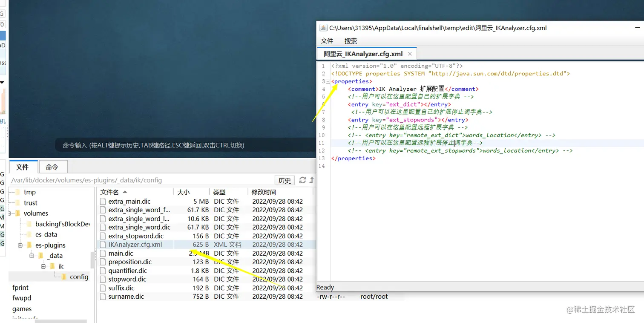
Task: Sort by 大小 column header
Action: tap(192, 192)
